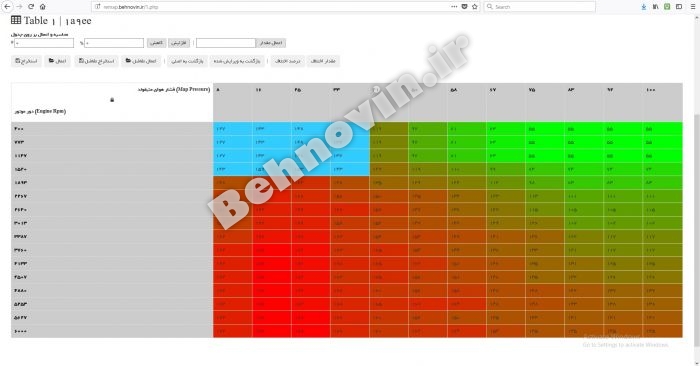Screen dimensions: 700x366
Task: Toggle the browser sidebar icon
Action: [679, 7]
